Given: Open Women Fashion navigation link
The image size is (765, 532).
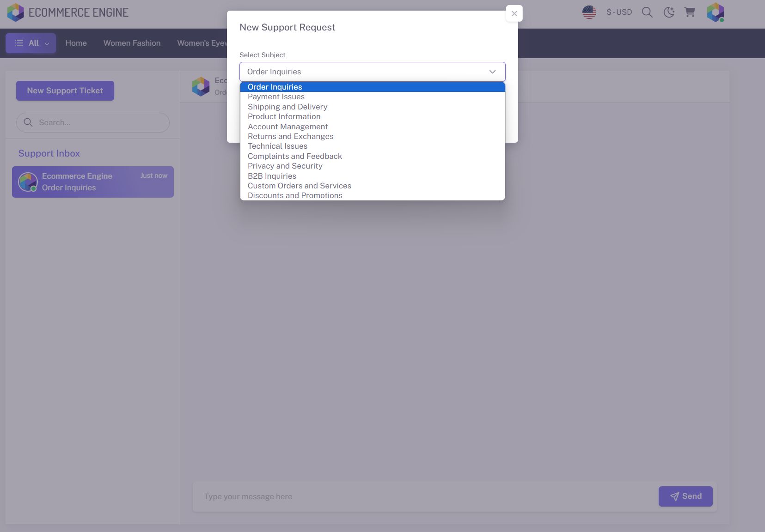Looking at the screenshot, I should (x=132, y=43).
